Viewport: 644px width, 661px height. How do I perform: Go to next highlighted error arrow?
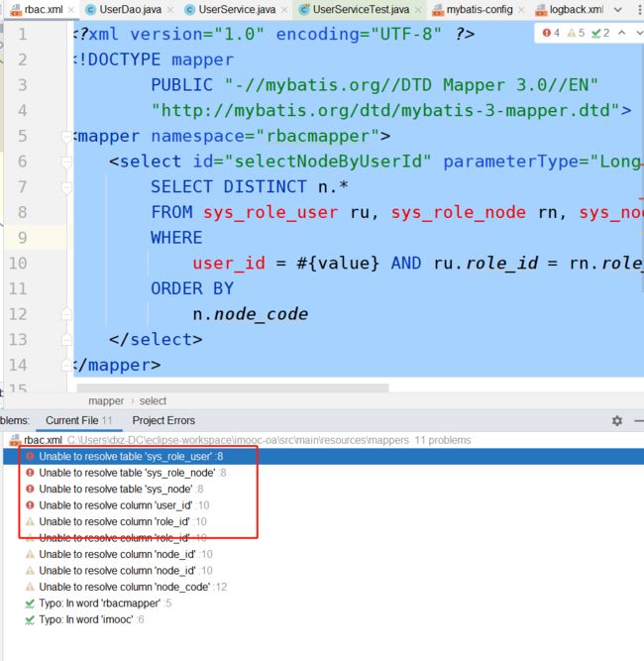639,33
